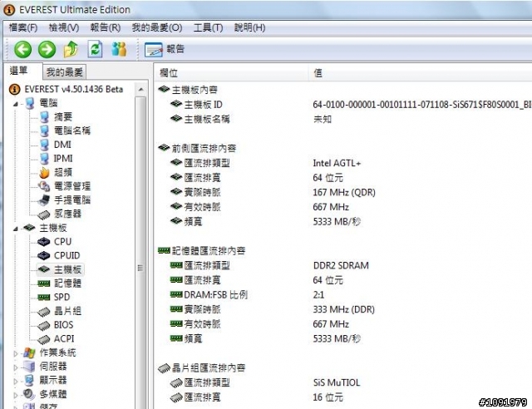Screen dimensions: 532x409
Task: Expand the 顯示器 tree node
Action: click(15, 382)
